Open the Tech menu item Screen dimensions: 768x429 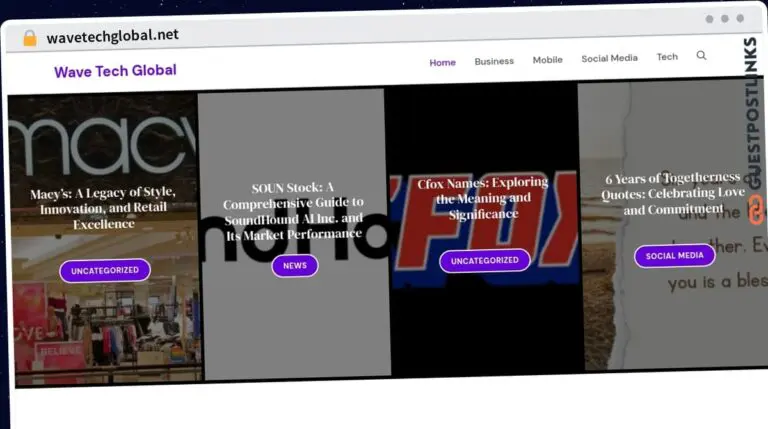click(667, 57)
